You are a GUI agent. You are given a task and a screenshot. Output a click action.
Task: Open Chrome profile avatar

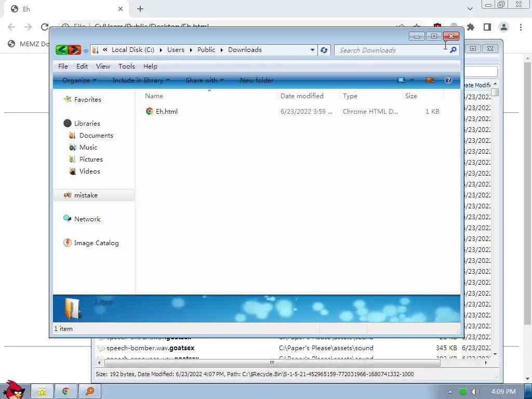[504, 27]
